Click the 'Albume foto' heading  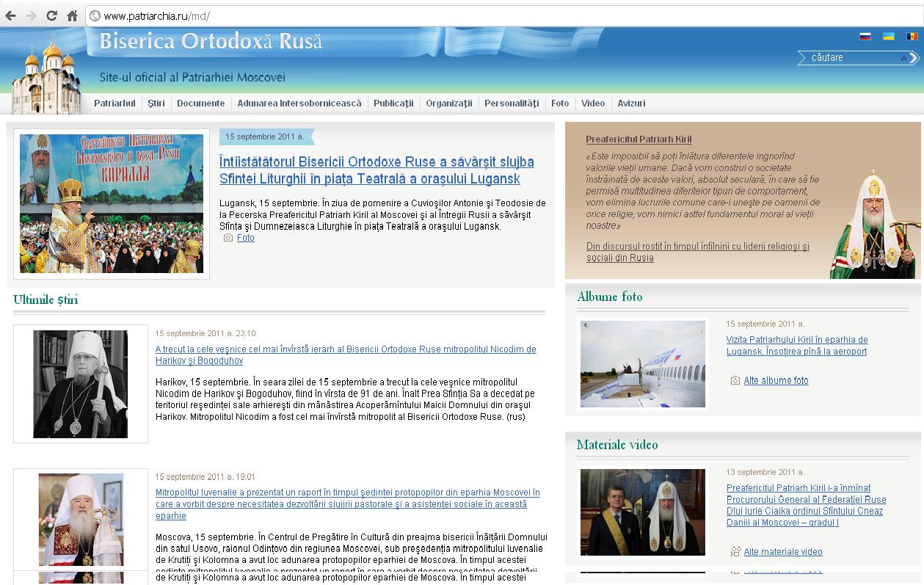click(x=610, y=297)
